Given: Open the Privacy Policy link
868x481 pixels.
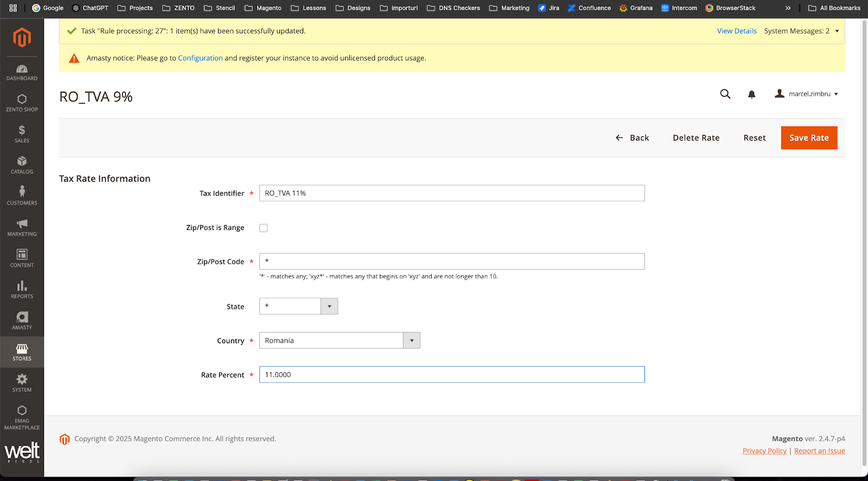Looking at the screenshot, I should [x=764, y=451].
